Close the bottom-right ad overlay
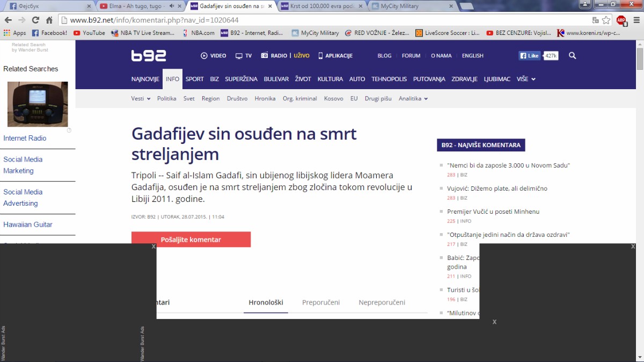Image resolution: width=644 pixels, height=362 pixels. (x=633, y=247)
